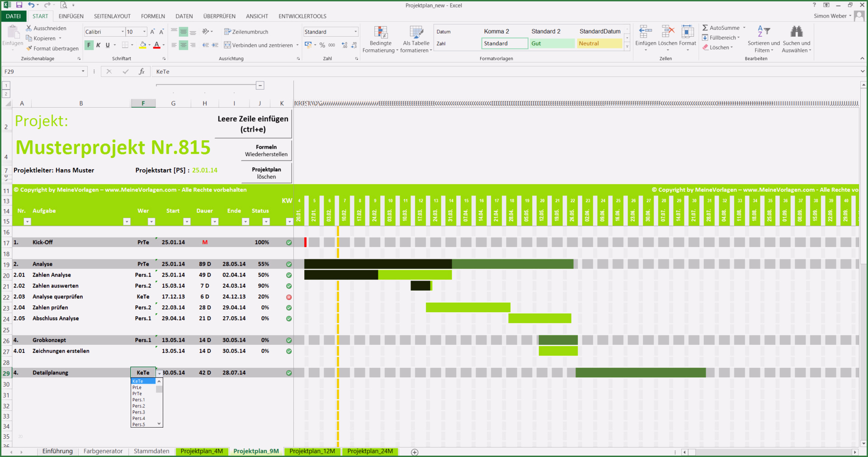The image size is (868, 457).
Task: Select the Gut green cell style swatch
Action: (552, 43)
